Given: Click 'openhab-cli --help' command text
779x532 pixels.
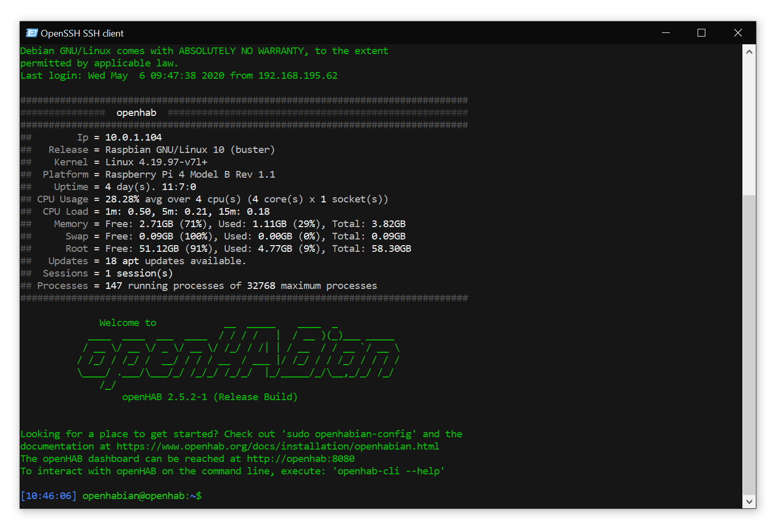Looking at the screenshot, I should tap(388, 471).
